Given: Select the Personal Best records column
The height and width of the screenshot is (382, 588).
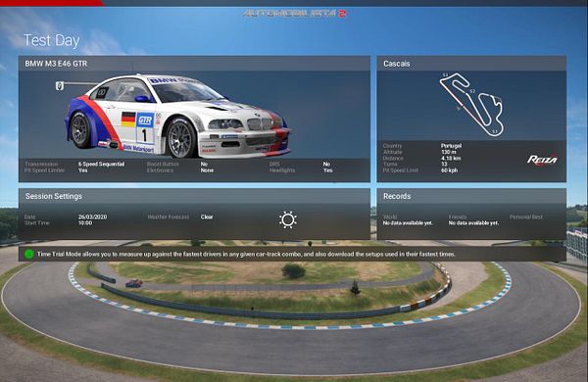Looking at the screenshot, I should pyautogui.click(x=525, y=216).
